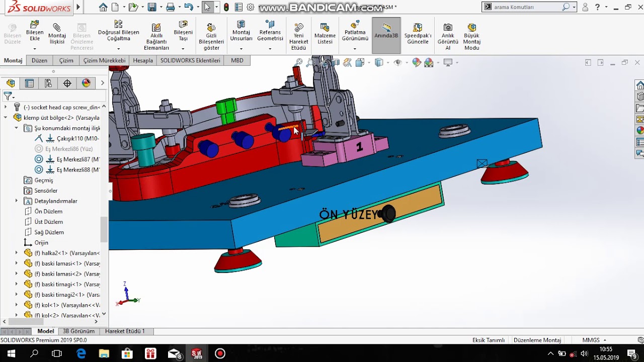Click Zoom to Fit in the heads-up toolbar
The height and width of the screenshot is (362, 644).
point(299,62)
